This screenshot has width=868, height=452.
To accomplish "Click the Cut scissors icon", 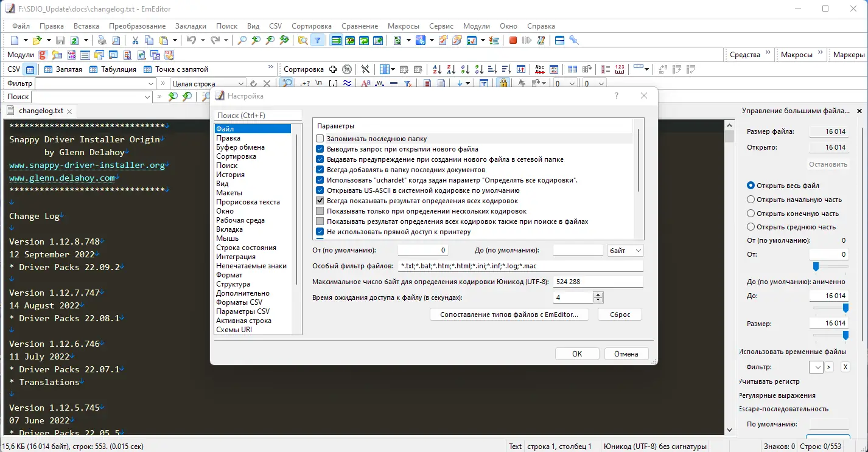I will click(135, 40).
